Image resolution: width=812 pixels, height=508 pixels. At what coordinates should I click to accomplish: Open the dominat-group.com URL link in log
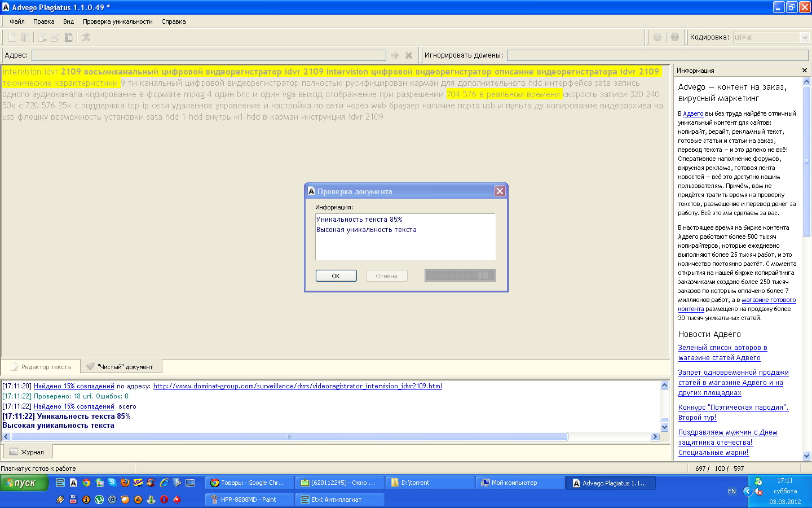coord(298,386)
